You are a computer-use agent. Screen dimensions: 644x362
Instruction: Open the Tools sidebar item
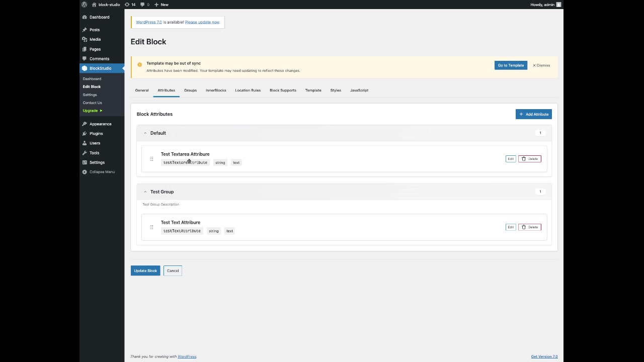[94, 153]
